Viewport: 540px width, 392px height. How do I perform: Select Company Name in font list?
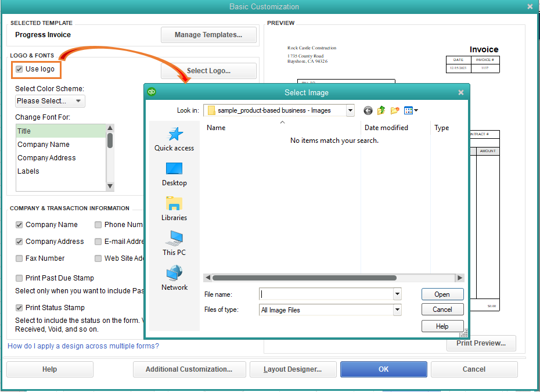[61, 145]
